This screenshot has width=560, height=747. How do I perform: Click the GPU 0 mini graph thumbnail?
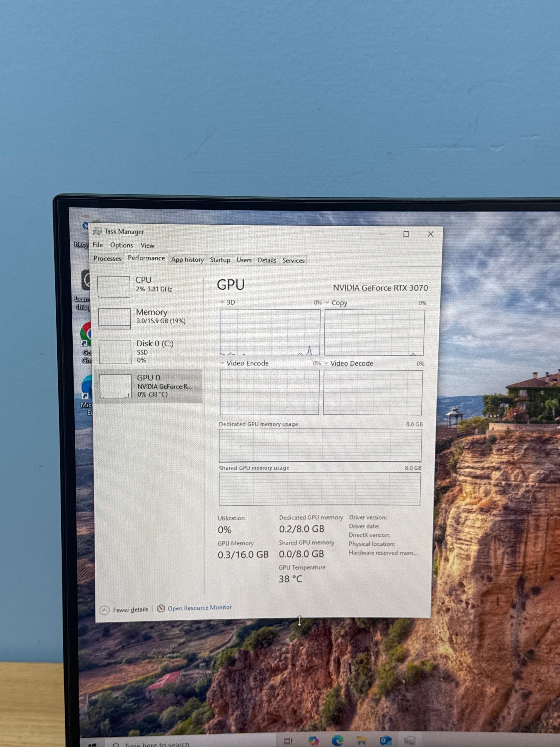(x=116, y=386)
